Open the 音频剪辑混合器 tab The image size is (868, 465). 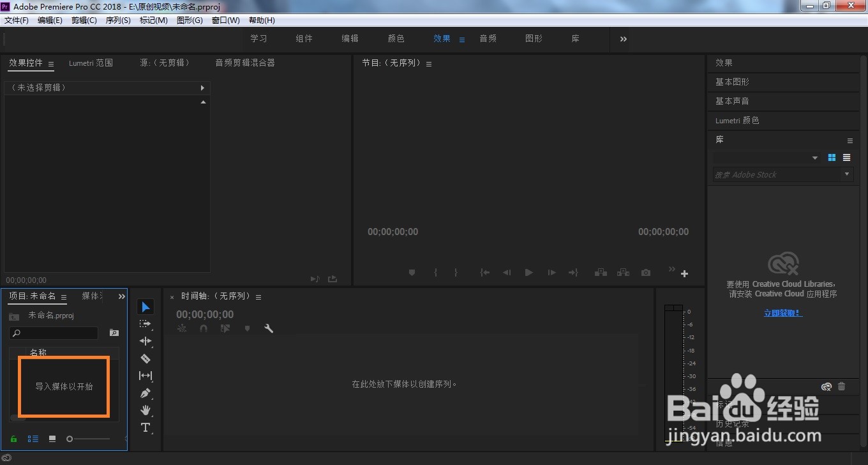[x=245, y=63]
